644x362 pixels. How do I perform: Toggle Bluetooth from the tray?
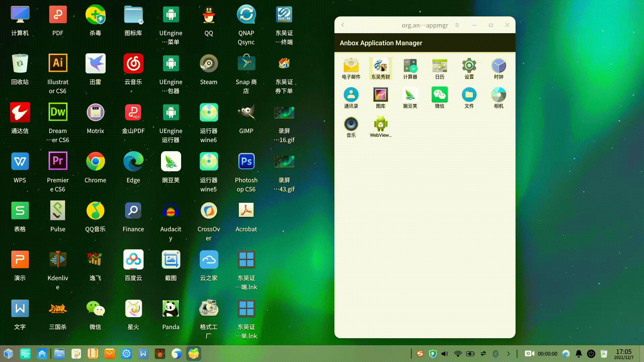point(496,353)
